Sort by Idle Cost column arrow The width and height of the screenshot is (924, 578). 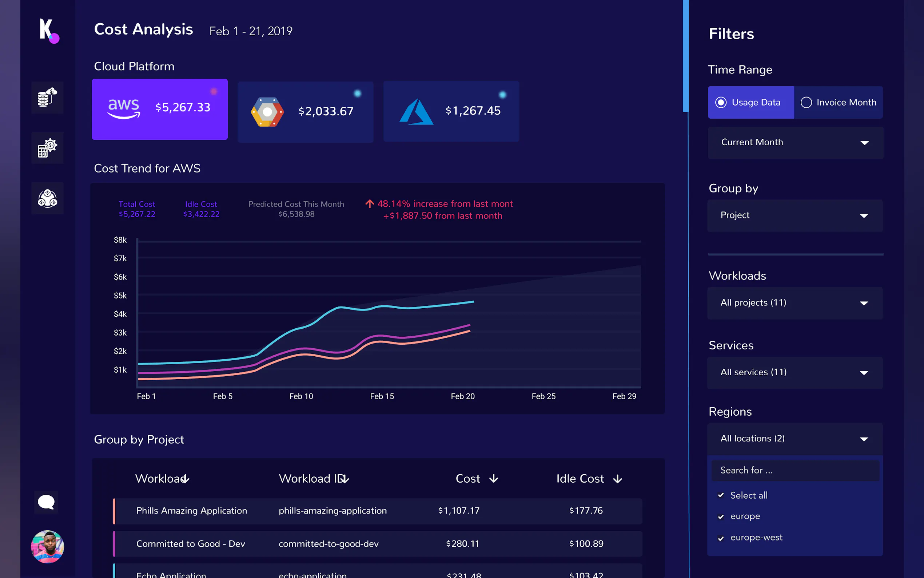617,479
